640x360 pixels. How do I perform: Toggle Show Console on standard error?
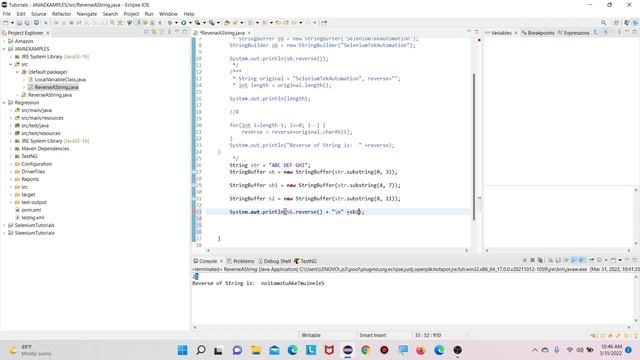pyautogui.click(x=582, y=260)
